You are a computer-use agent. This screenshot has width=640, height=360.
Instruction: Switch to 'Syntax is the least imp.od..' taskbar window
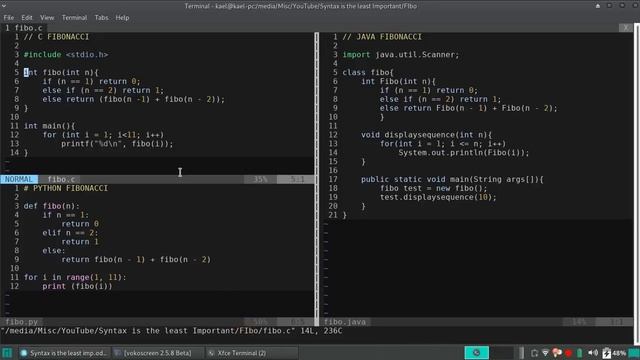click(x=64, y=353)
